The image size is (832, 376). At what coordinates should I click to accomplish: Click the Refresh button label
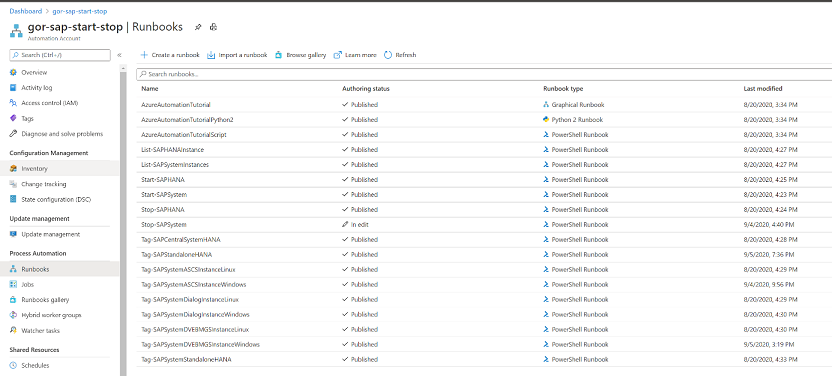tap(406, 55)
